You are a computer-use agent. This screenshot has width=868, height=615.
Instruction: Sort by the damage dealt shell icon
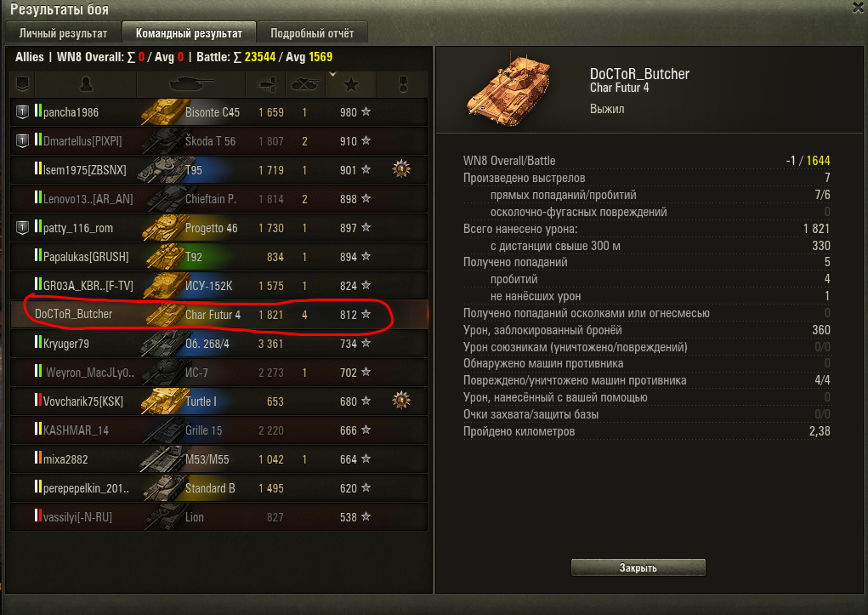point(268,84)
